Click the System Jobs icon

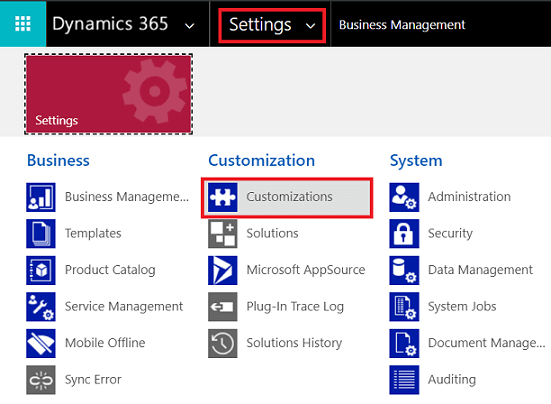coord(404,307)
